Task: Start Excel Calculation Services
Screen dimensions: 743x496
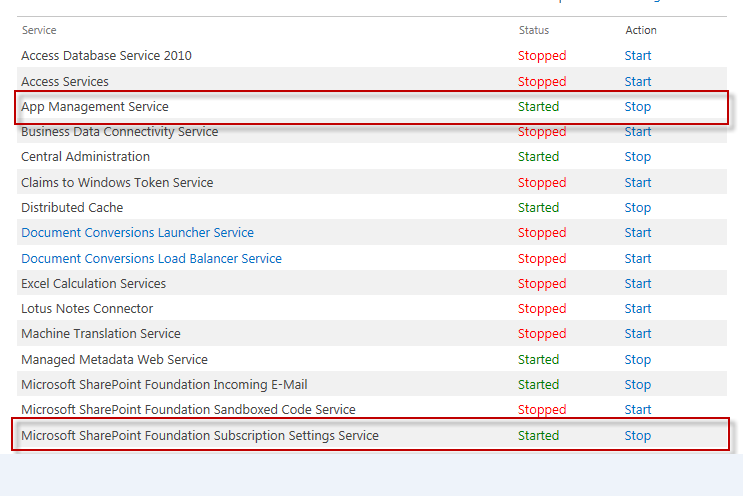Action: pyautogui.click(x=638, y=283)
